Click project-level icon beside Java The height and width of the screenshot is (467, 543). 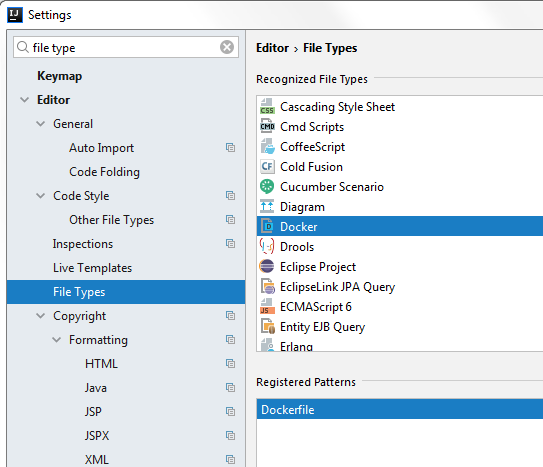(x=230, y=387)
